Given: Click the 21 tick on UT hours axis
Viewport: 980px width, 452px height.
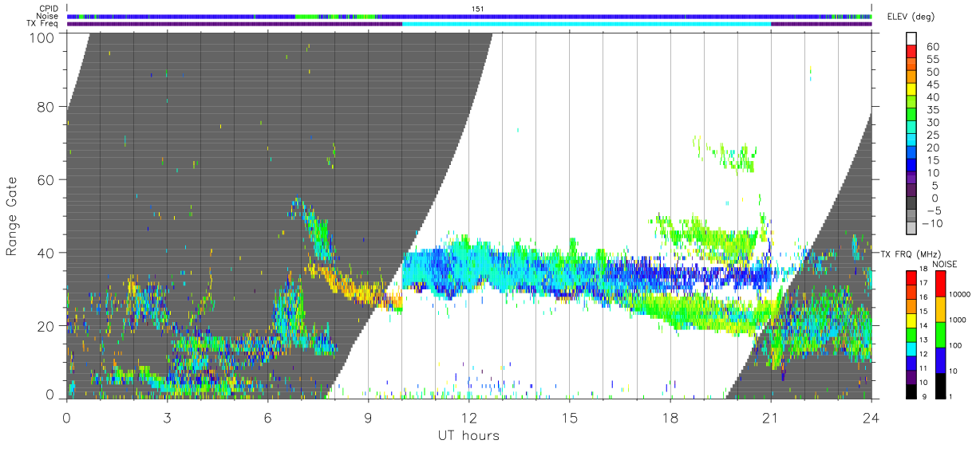Looking at the screenshot, I should click(770, 417).
